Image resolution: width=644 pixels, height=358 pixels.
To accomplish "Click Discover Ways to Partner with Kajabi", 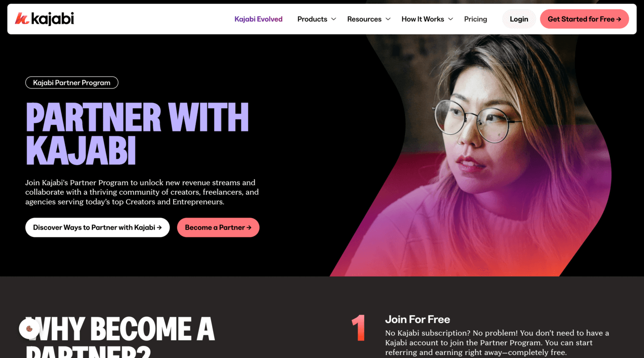I will click(98, 227).
